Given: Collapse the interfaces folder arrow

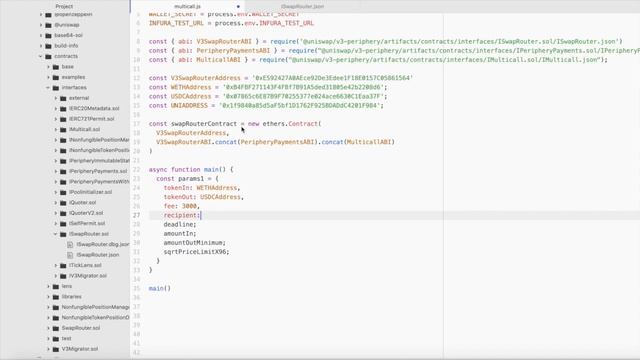Looking at the screenshot, I should click(48, 88).
